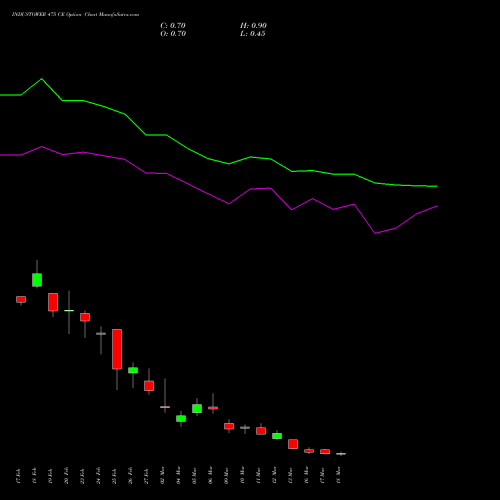
Task: Click the '10 Mar' date label
Action: click(242, 475)
